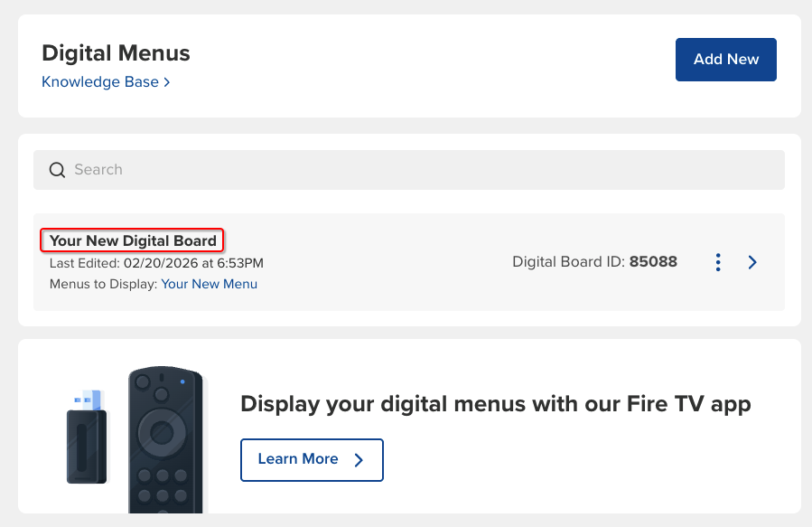The image size is (812, 527).
Task: Click the arrow inside the Learn More button
Action: (x=359, y=460)
